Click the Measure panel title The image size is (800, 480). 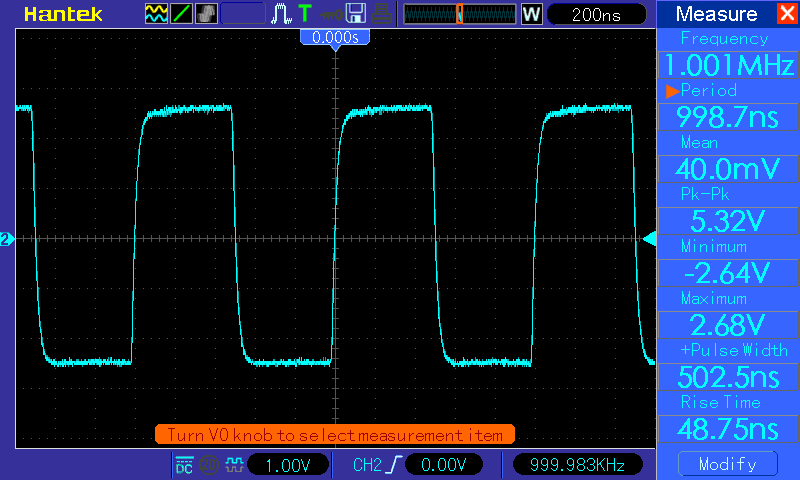tap(716, 14)
